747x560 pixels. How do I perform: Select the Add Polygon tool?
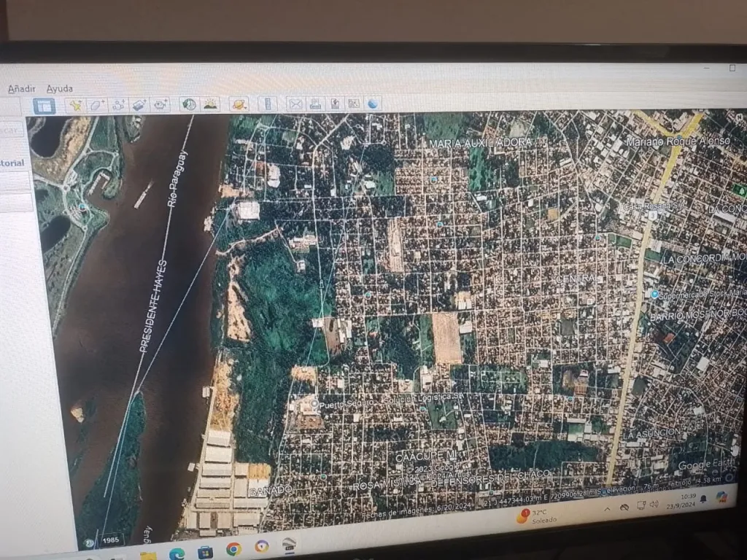coord(97,105)
